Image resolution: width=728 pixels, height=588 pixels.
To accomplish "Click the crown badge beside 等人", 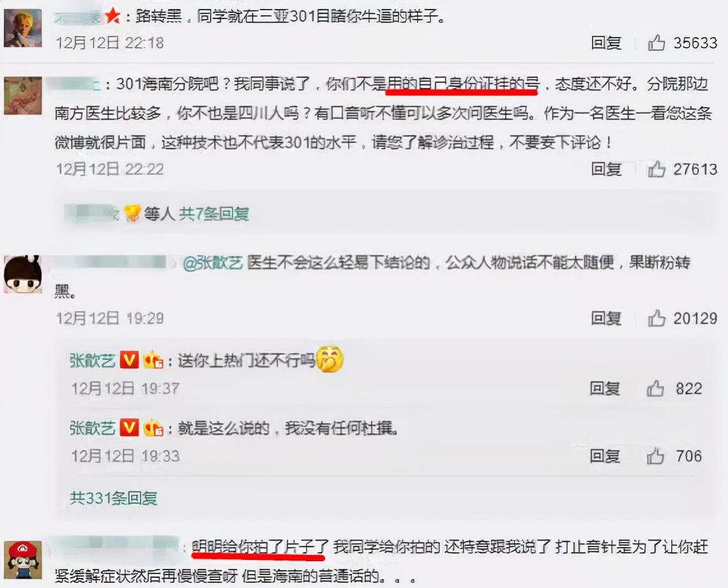I will click(x=133, y=214).
